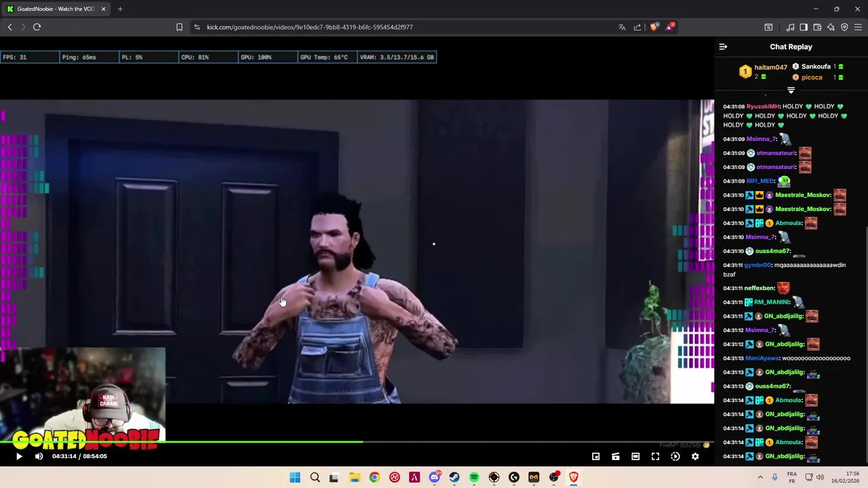
Task: Click the Brave browser taskbar icon
Action: pos(574,477)
